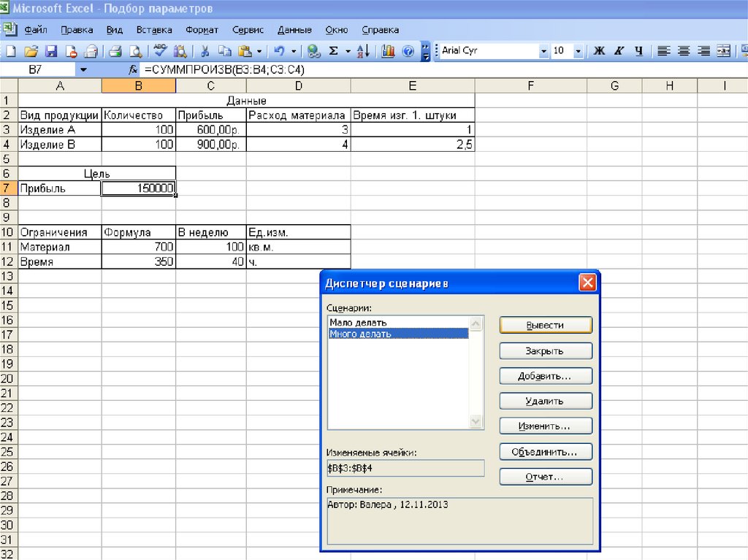Open the Данные menu
This screenshot has height=560, width=748.
pos(294,30)
